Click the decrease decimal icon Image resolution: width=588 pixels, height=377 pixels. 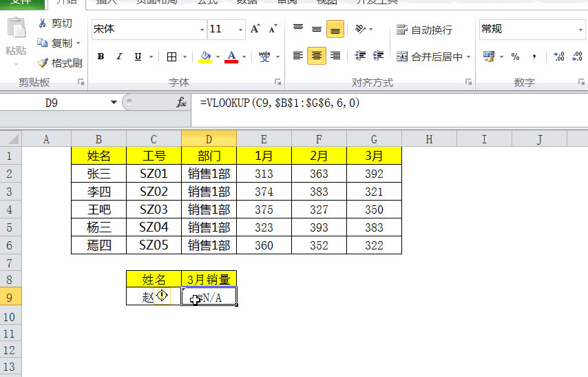pos(577,57)
